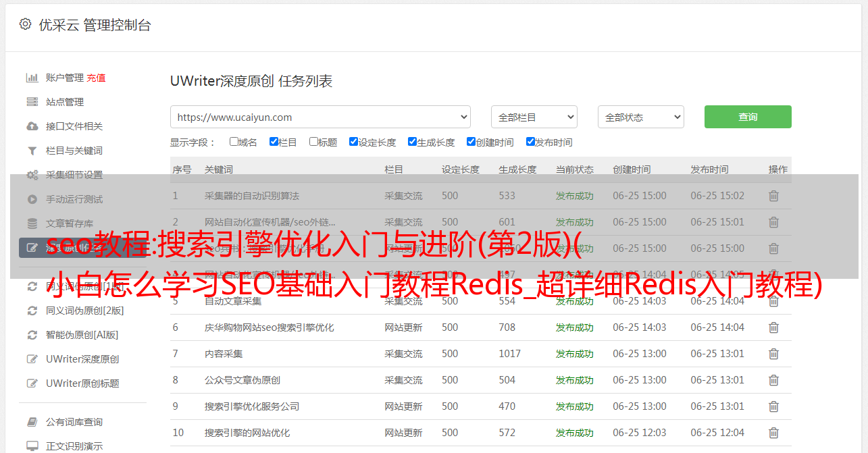The image size is (868, 453).
Task: Click keyword 搜索引擎的网站优化
Action: (x=247, y=433)
